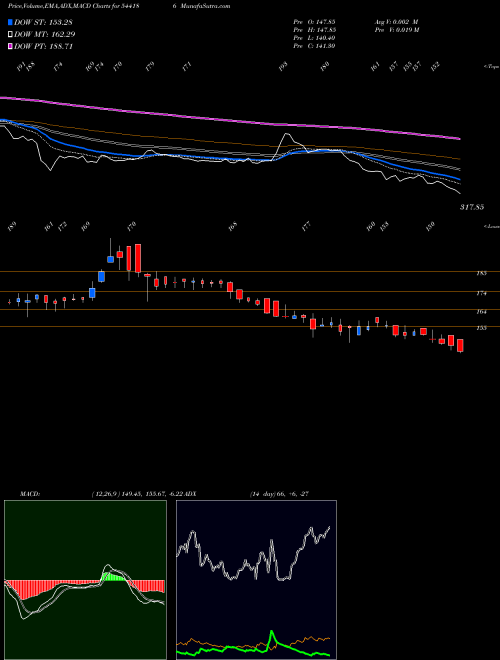Click the Avg V: 0.002 M value
500x660 pixels.
[x=397, y=21]
